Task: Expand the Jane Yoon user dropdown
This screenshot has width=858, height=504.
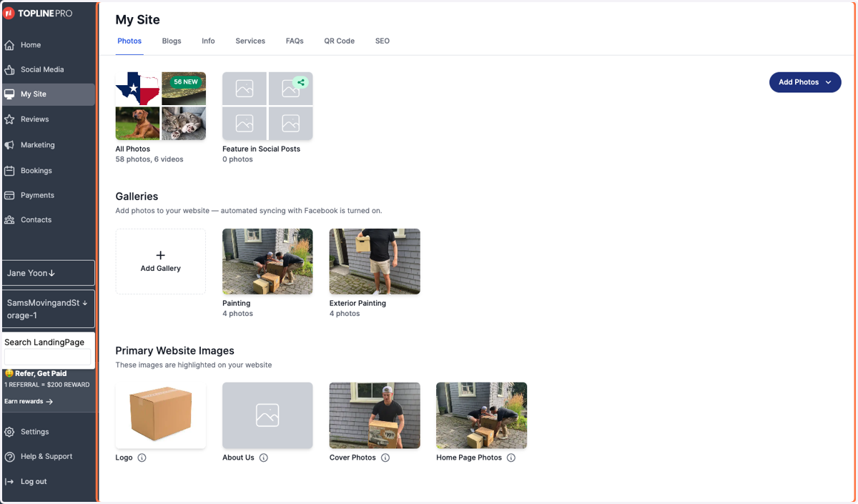Action: click(49, 273)
